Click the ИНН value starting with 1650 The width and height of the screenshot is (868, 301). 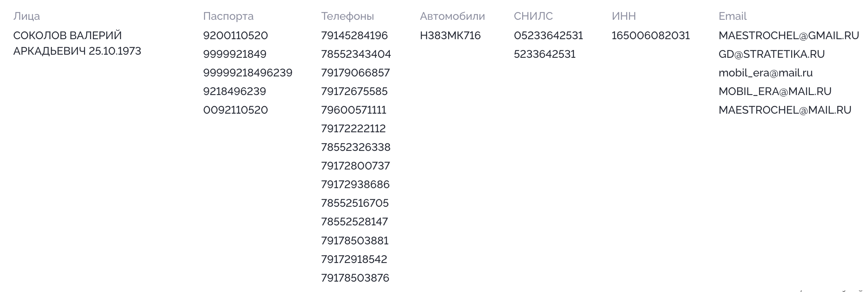click(x=651, y=36)
